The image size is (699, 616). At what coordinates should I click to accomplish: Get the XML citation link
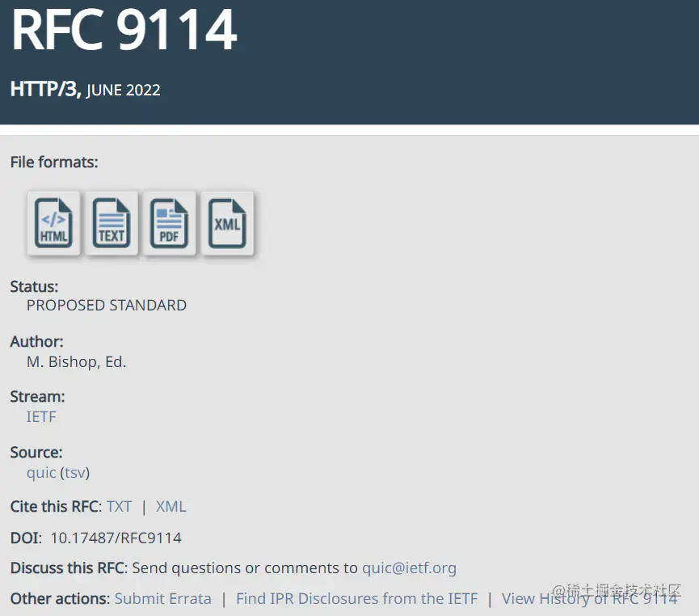pyautogui.click(x=171, y=507)
